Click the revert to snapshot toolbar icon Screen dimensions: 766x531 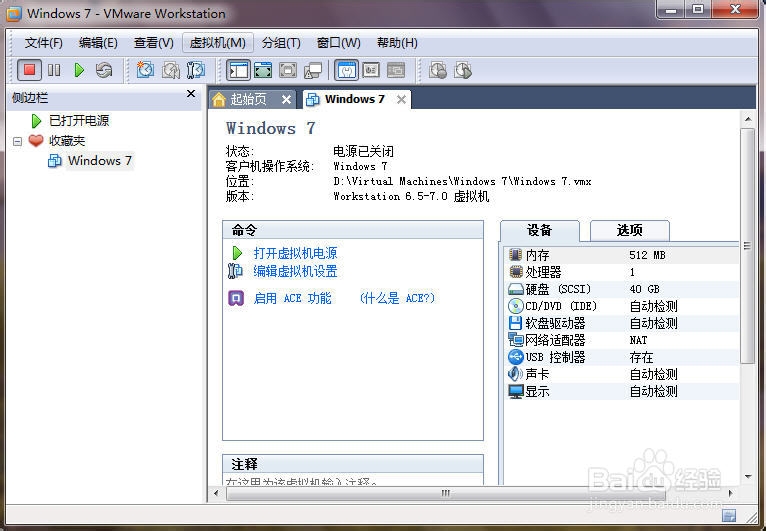pyautogui.click(x=170, y=70)
